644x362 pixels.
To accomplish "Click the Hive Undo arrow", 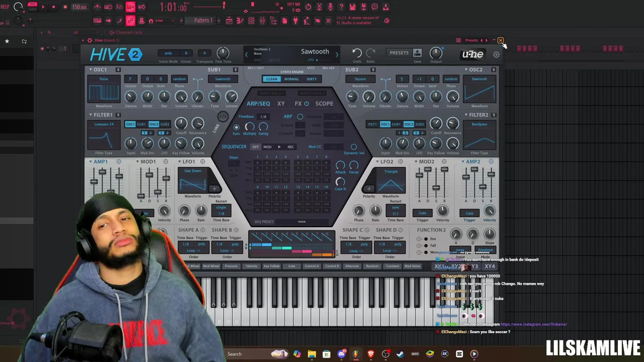I will (x=356, y=53).
